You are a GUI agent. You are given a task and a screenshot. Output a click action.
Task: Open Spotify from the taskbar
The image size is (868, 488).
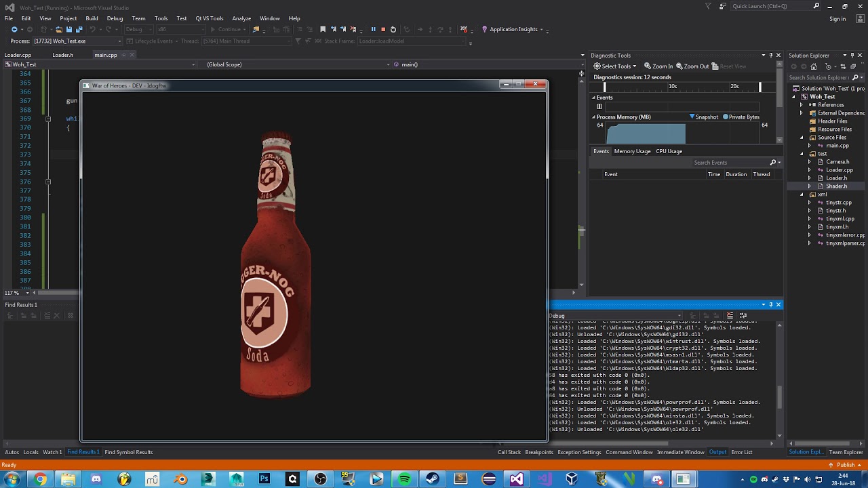coord(405,479)
